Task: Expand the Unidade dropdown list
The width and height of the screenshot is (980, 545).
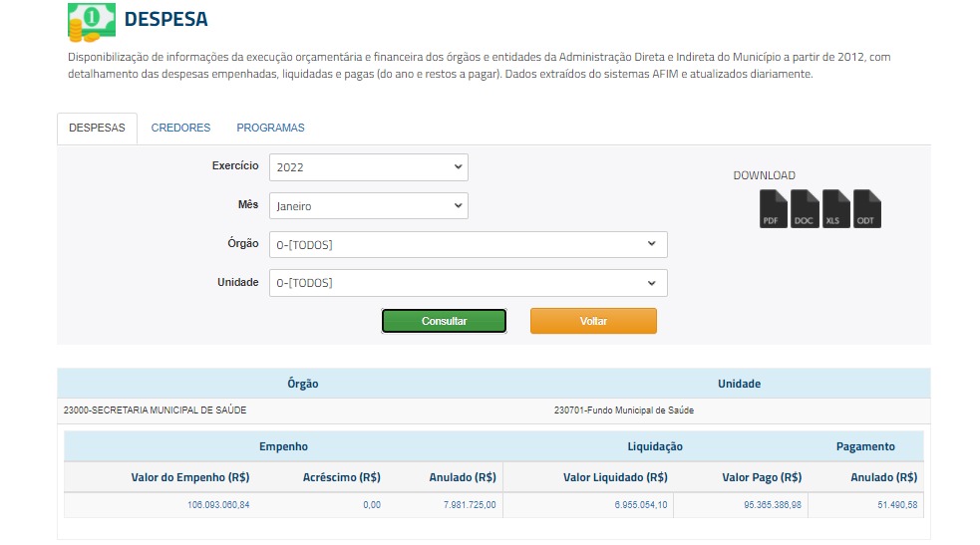Action: [x=468, y=283]
